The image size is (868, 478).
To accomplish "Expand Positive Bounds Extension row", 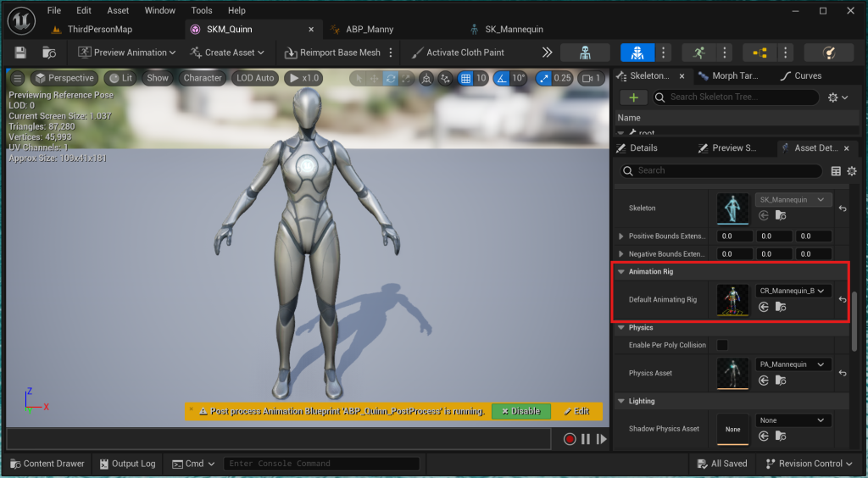I will [x=621, y=236].
